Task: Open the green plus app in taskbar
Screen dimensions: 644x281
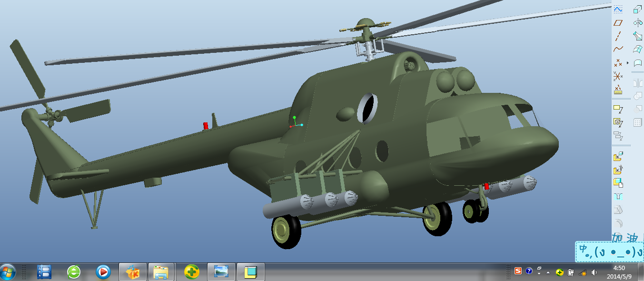Action: coord(192,272)
